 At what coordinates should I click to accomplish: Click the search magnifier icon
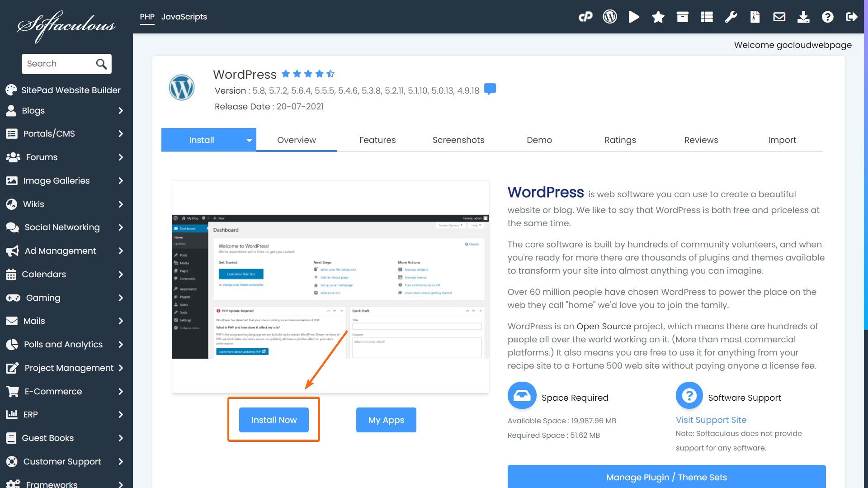(x=102, y=64)
